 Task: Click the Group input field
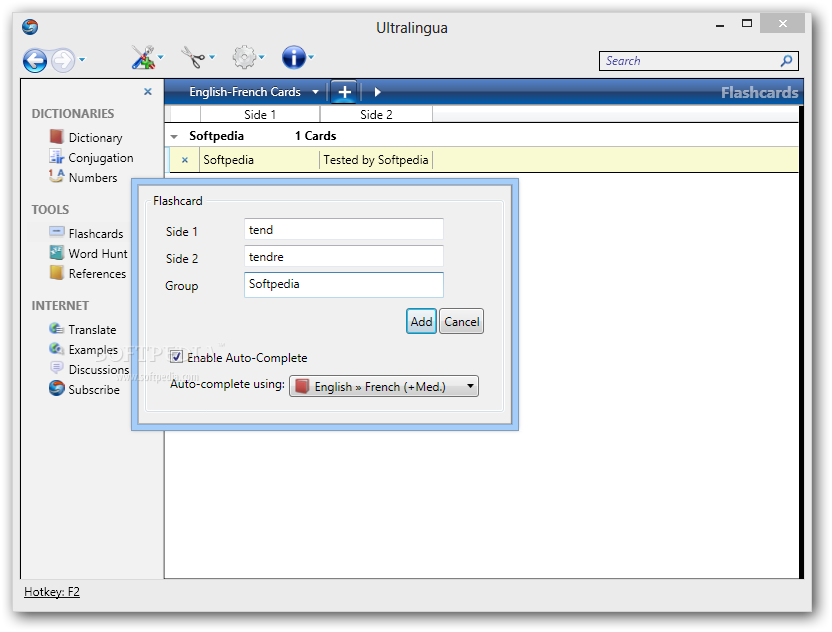[x=344, y=285]
